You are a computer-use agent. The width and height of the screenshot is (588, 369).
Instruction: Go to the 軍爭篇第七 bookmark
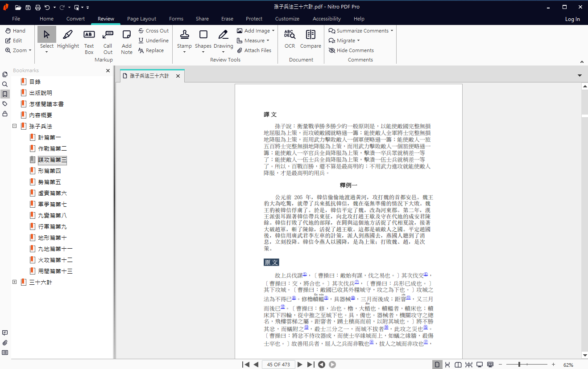pos(52,204)
